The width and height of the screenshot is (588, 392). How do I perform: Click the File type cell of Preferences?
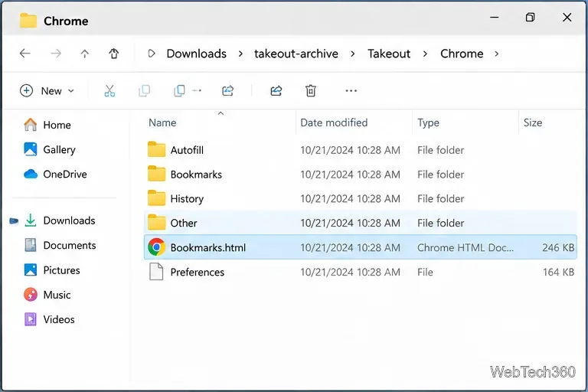click(425, 272)
